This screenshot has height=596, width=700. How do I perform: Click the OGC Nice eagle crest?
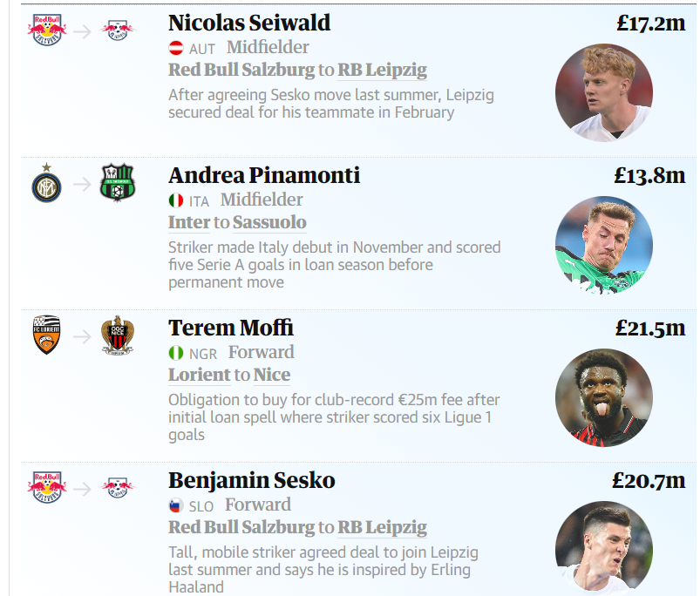pyautogui.click(x=118, y=335)
